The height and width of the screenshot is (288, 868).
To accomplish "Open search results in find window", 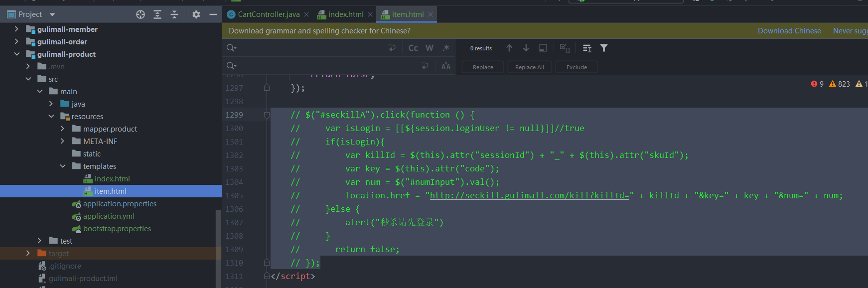I will (x=543, y=48).
